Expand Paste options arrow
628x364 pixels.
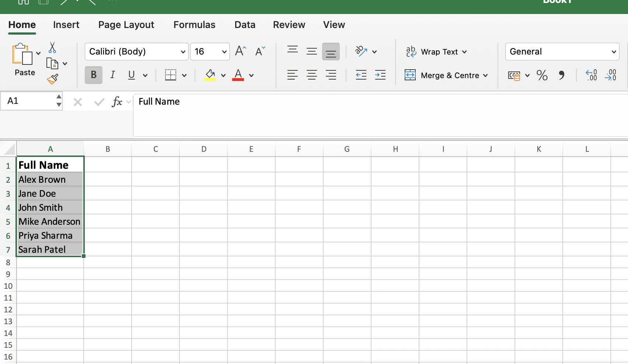(x=38, y=53)
